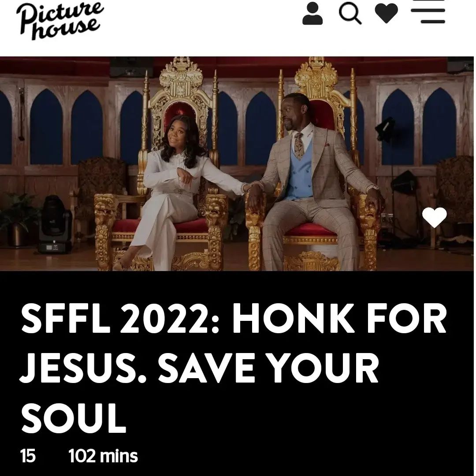
Task: Go home via the Picturehouse logo
Action: 60,21
